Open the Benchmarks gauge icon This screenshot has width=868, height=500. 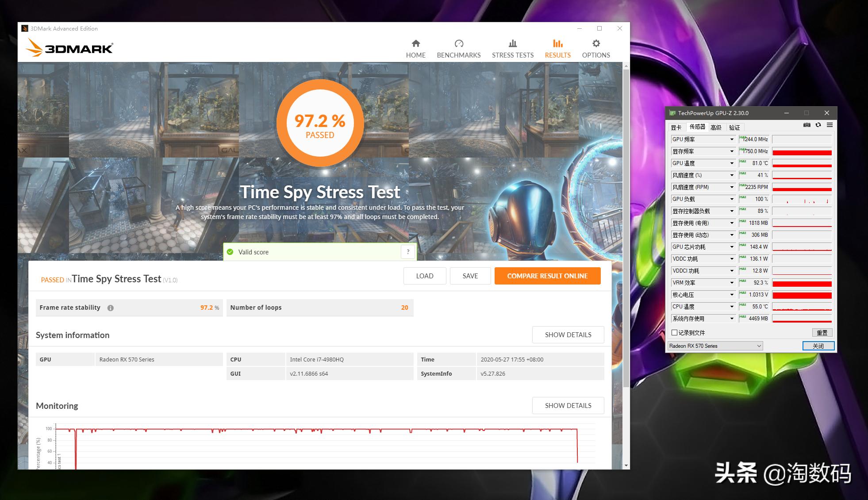coord(459,44)
